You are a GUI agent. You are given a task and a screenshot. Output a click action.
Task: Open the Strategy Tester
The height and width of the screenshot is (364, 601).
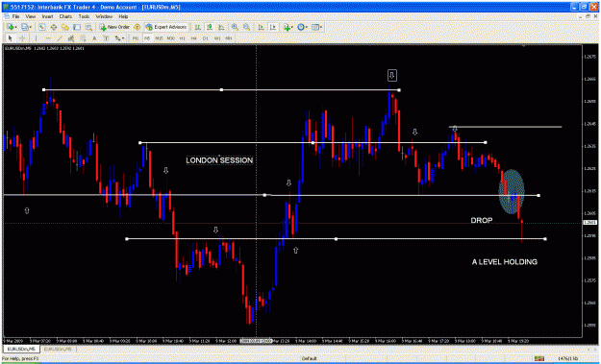pyautogui.click(x=88, y=27)
